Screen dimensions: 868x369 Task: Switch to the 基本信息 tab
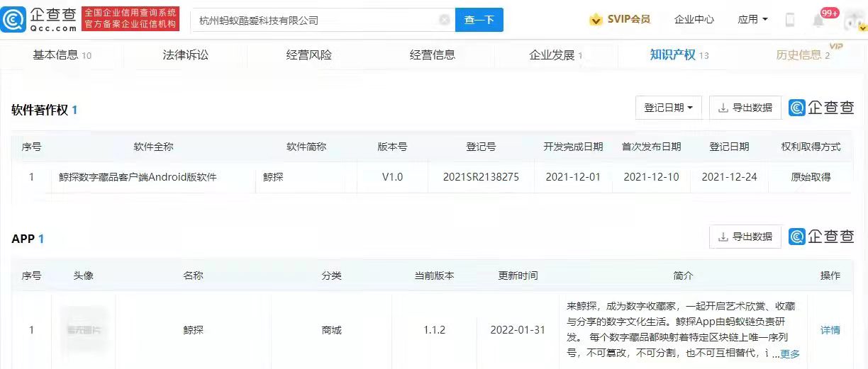pyautogui.click(x=62, y=55)
